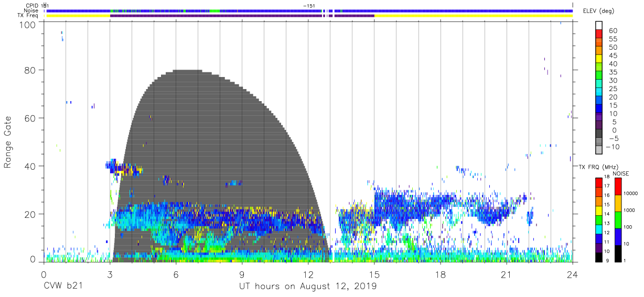Screen dimensions: 644x297
Task: Click the CPID row label at top
Action: (33, 5)
